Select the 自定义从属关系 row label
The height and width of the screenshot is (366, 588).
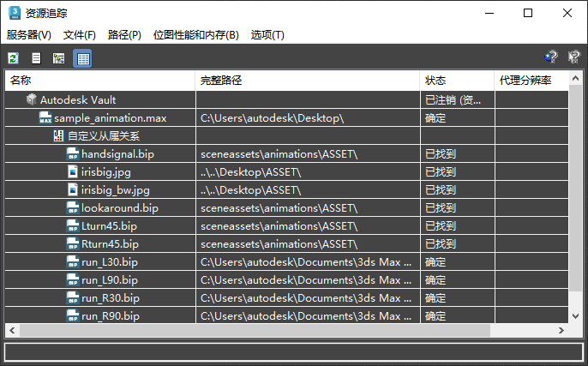click(x=104, y=135)
